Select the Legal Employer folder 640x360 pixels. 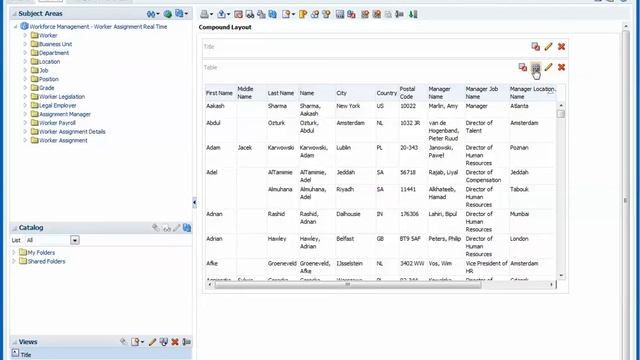pos(58,105)
